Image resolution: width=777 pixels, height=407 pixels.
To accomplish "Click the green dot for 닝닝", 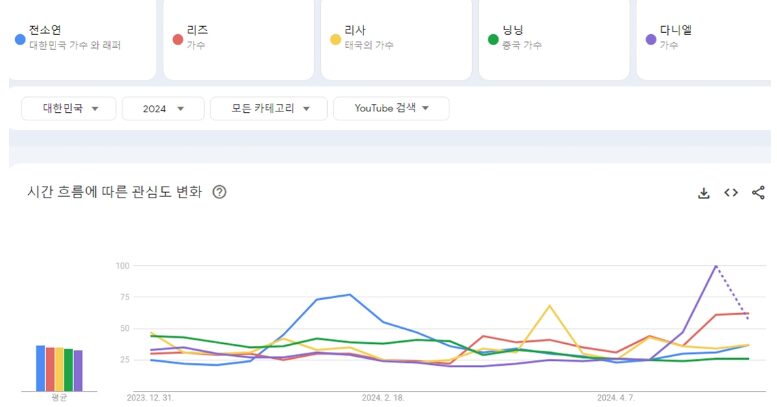I will (493, 39).
